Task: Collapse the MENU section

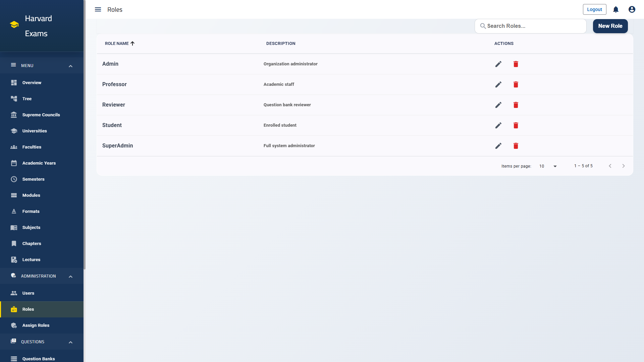Action: pyautogui.click(x=70, y=66)
